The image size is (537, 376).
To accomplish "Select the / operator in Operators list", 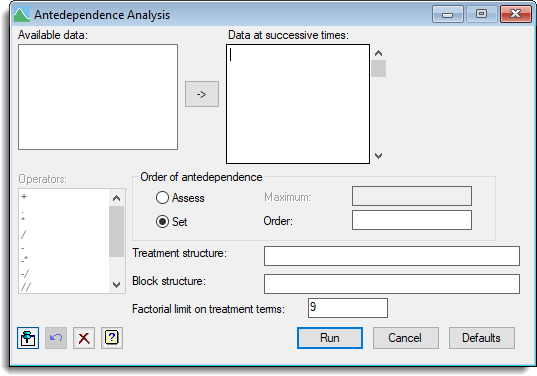I will pyautogui.click(x=23, y=235).
